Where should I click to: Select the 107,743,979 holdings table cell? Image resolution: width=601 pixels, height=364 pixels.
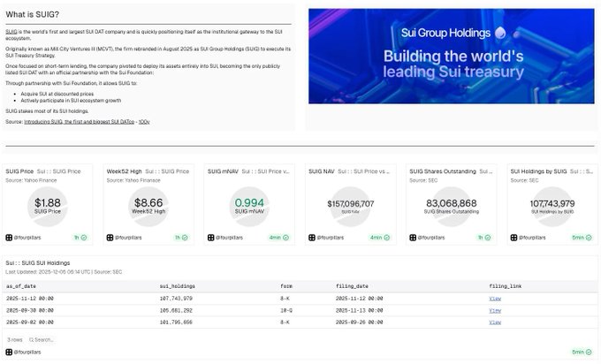[x=176, y=299]
